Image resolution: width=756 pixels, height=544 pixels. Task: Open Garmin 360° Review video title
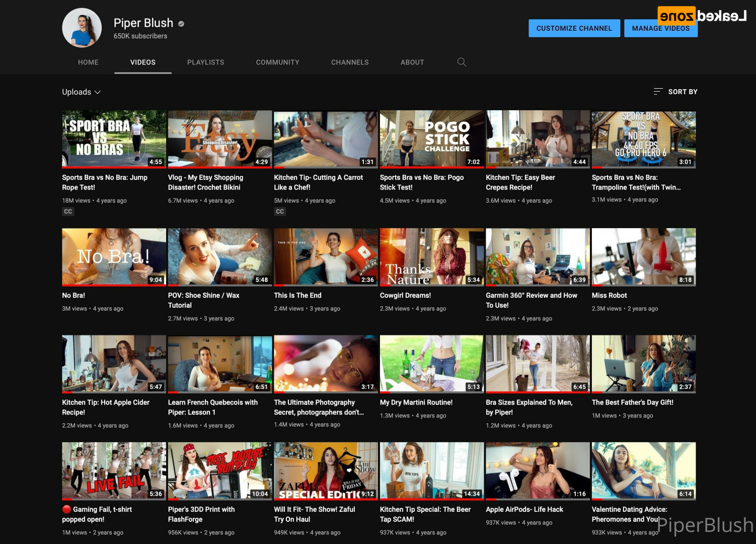(532, 300)
